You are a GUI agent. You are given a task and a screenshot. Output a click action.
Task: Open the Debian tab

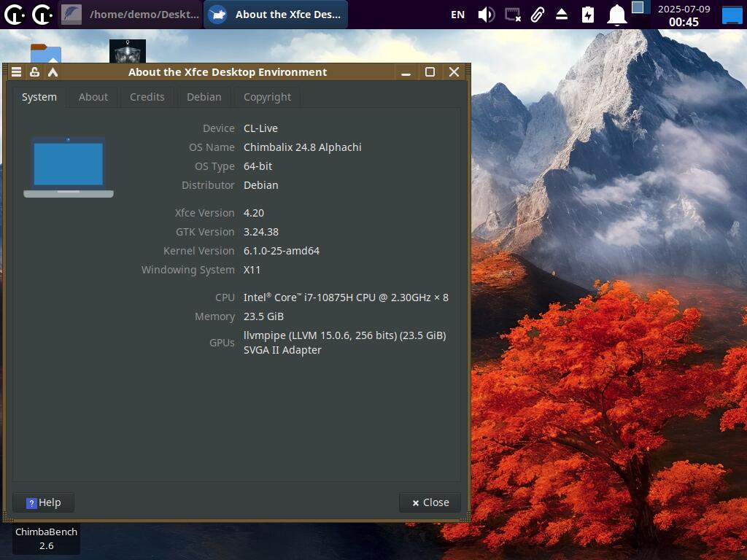(x=204, y=97)
